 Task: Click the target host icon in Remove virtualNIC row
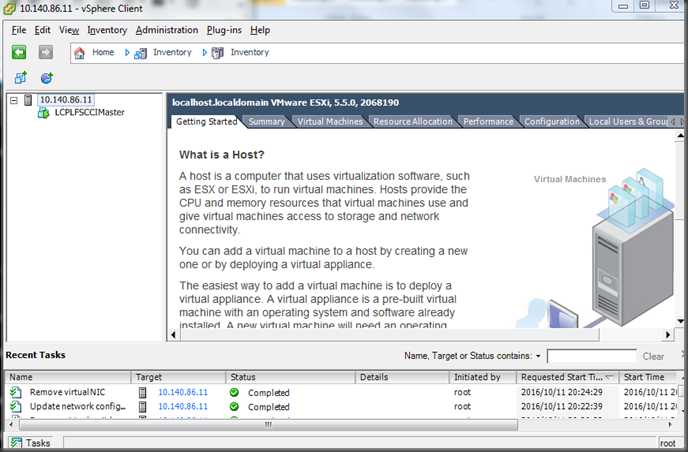143,392
